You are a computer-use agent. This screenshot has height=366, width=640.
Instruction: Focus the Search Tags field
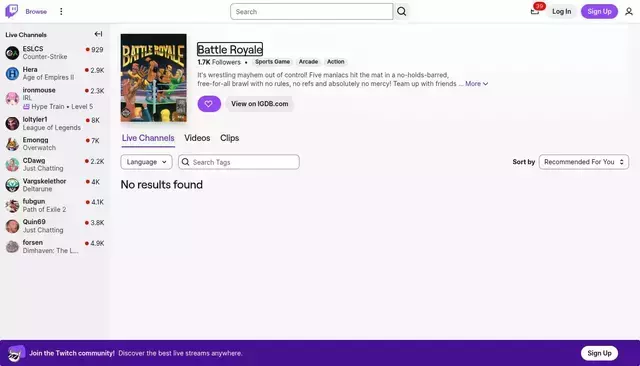[239, 162]
